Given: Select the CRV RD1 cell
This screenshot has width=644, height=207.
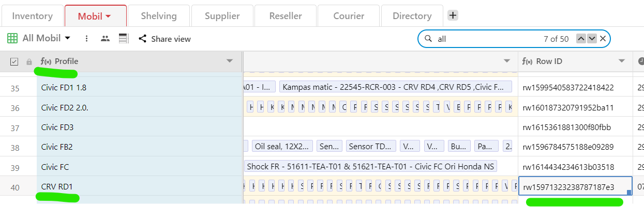Looking at the screenshot, I should 139,187.
